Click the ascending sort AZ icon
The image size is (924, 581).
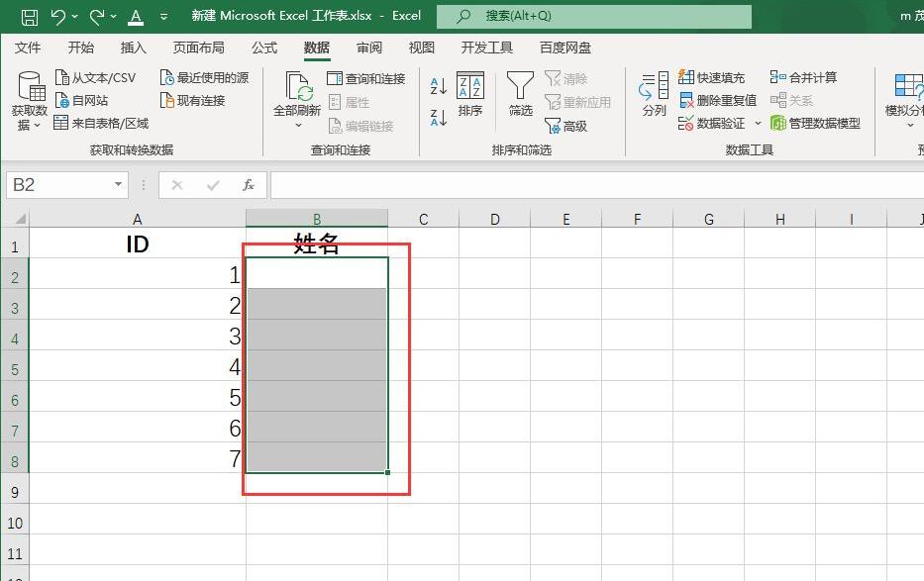pyautogui.click(x=439, y=84)
